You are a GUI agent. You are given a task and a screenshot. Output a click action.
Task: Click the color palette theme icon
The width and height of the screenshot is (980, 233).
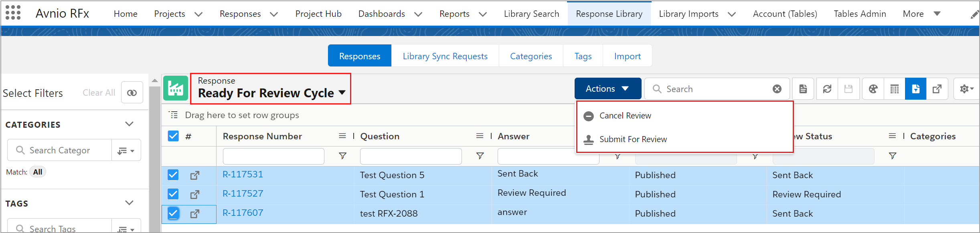[x=873, y=89]
